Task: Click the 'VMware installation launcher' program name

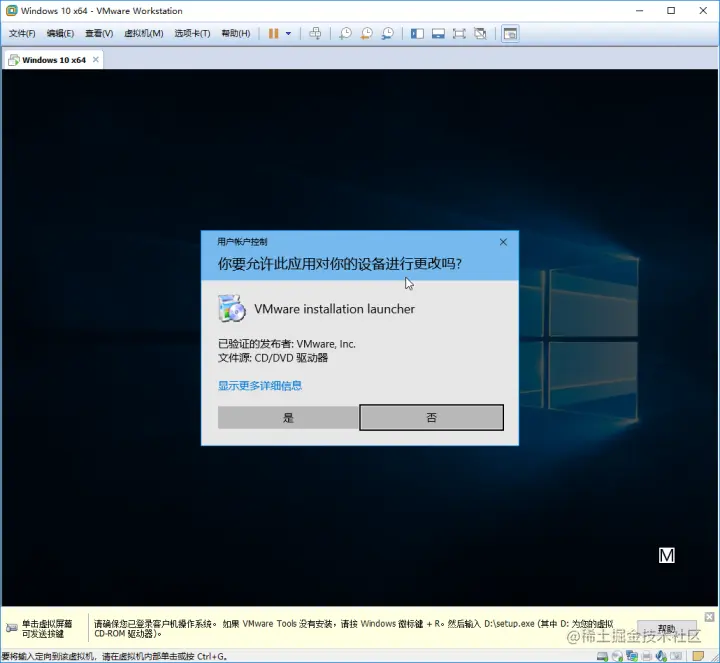Action: (334, 309)
